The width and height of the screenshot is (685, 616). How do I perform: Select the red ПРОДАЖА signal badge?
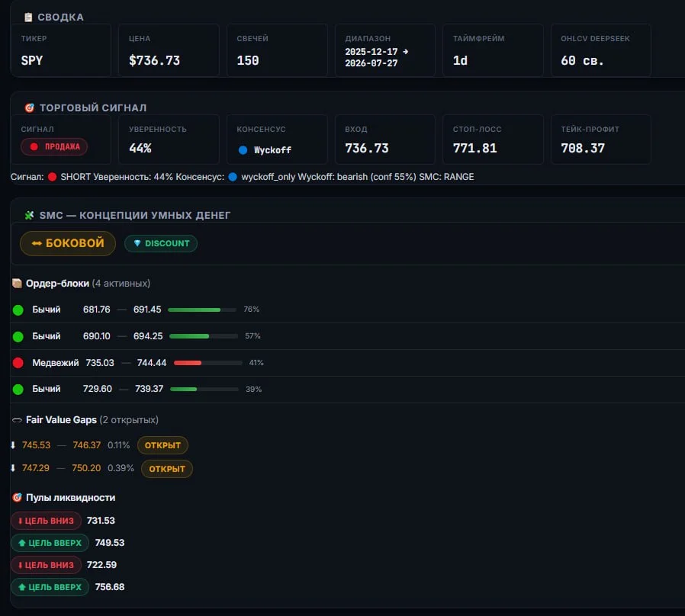tap(54, 146)
